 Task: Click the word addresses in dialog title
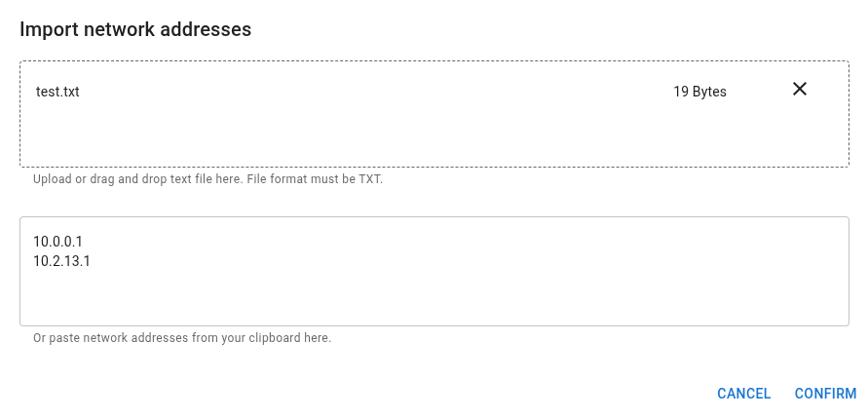(208, 29)
